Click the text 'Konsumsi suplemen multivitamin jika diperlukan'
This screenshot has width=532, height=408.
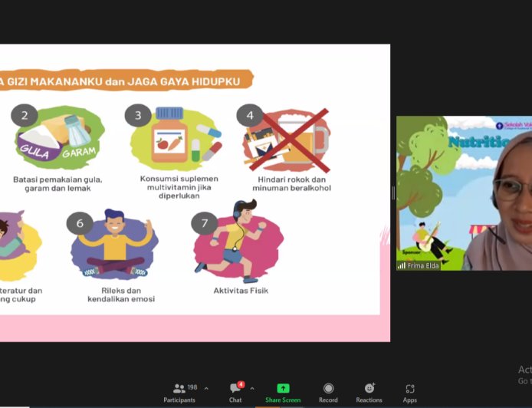[x=179, y=187]
